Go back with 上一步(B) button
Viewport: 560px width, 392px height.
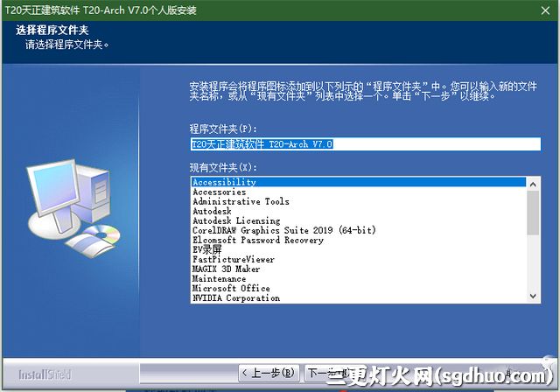point(269,373)
